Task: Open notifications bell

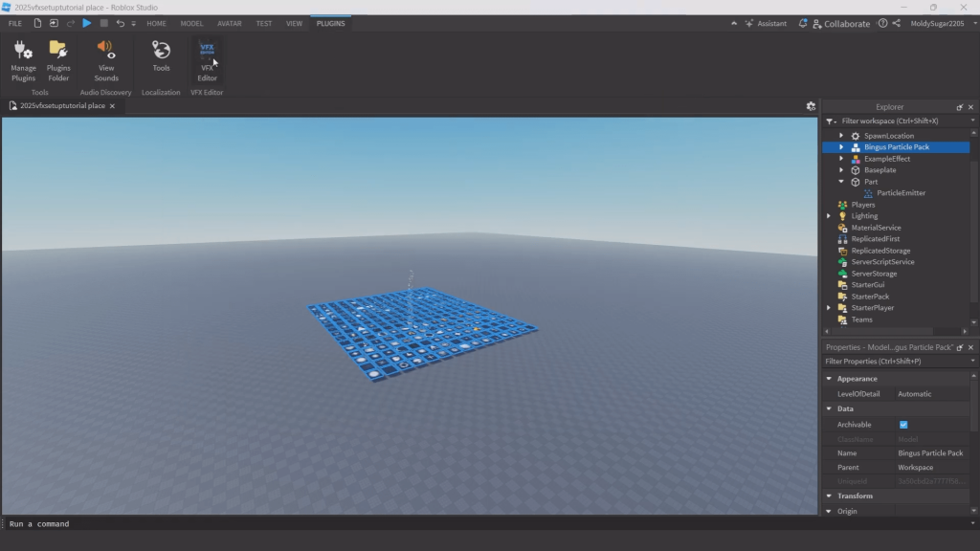Action: point(803,23)
